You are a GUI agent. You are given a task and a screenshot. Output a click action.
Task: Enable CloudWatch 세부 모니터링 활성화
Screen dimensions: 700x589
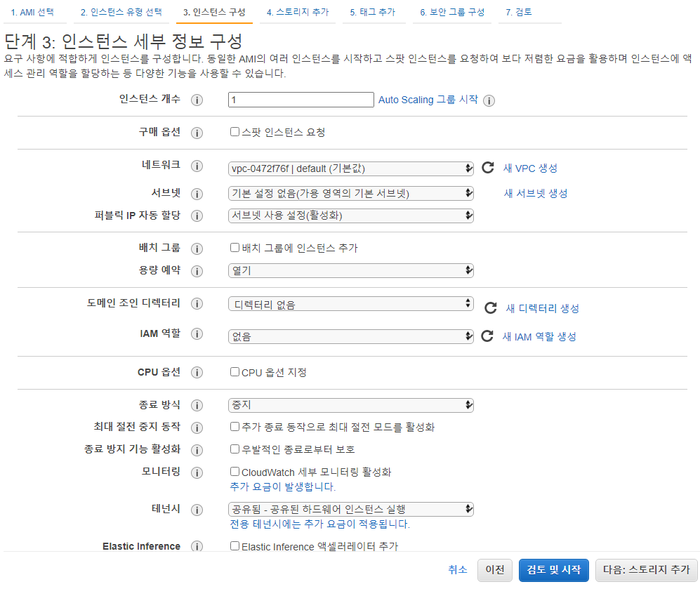(x=235, y=471)
